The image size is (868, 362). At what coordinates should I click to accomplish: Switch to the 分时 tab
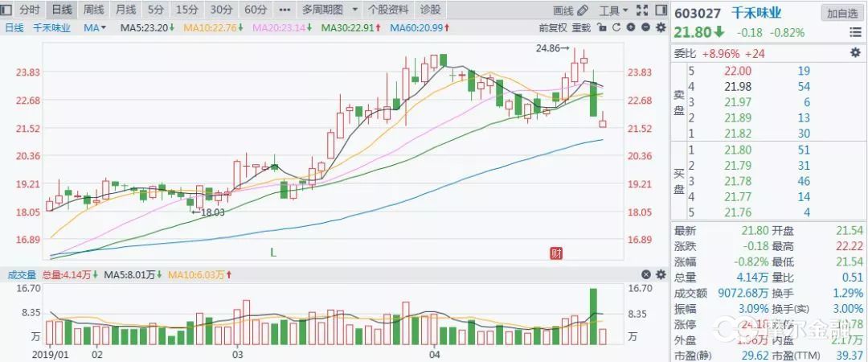pyautogui.click(x=30, y=10)
